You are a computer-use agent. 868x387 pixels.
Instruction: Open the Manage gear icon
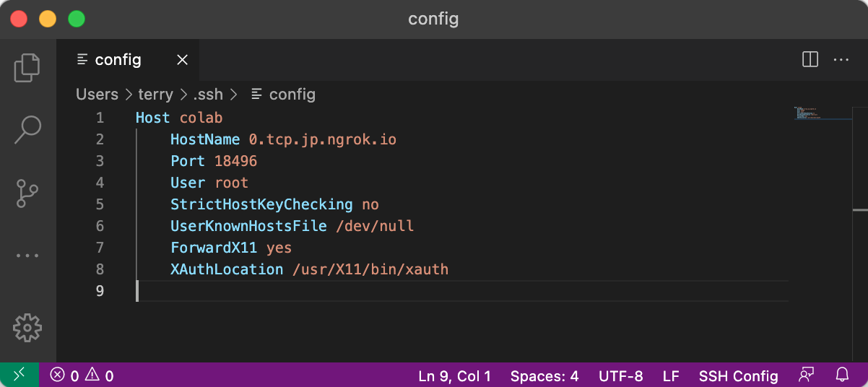pos(27,327)
